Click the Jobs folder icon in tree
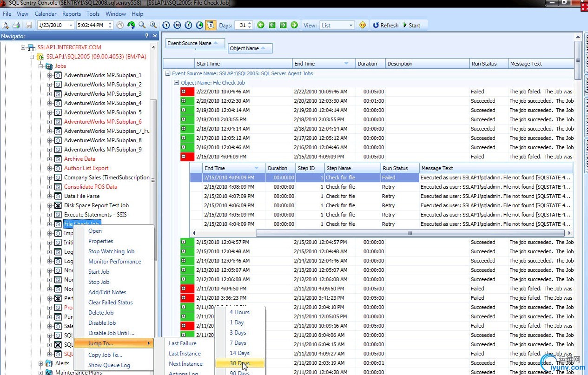Screen dimensions: 588x375 click(x=50, y=66)
